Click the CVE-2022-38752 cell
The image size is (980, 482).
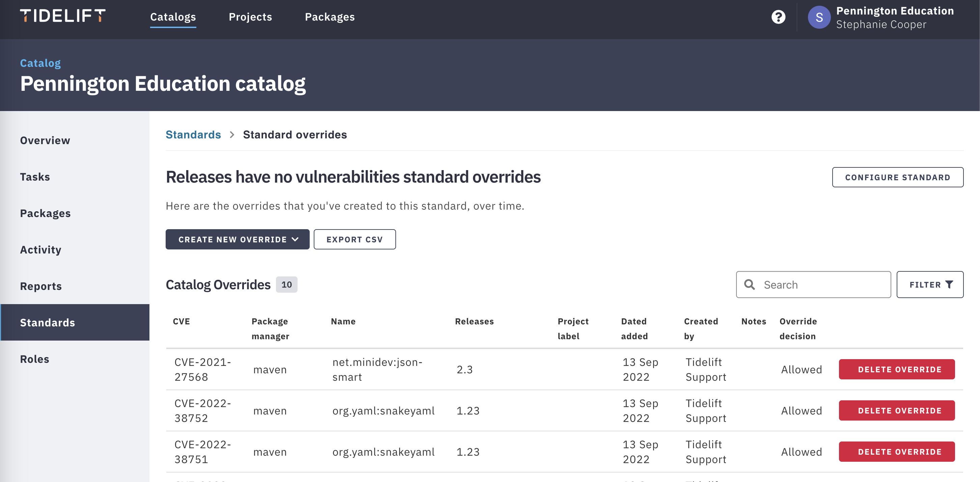click(x=202, y=410)
